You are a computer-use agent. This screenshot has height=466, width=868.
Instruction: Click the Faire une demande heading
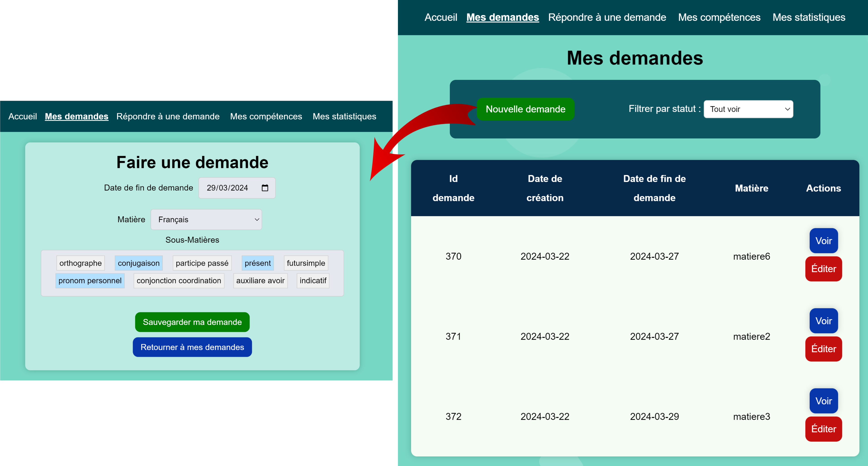pyautogui.click(x=192, y=162)
